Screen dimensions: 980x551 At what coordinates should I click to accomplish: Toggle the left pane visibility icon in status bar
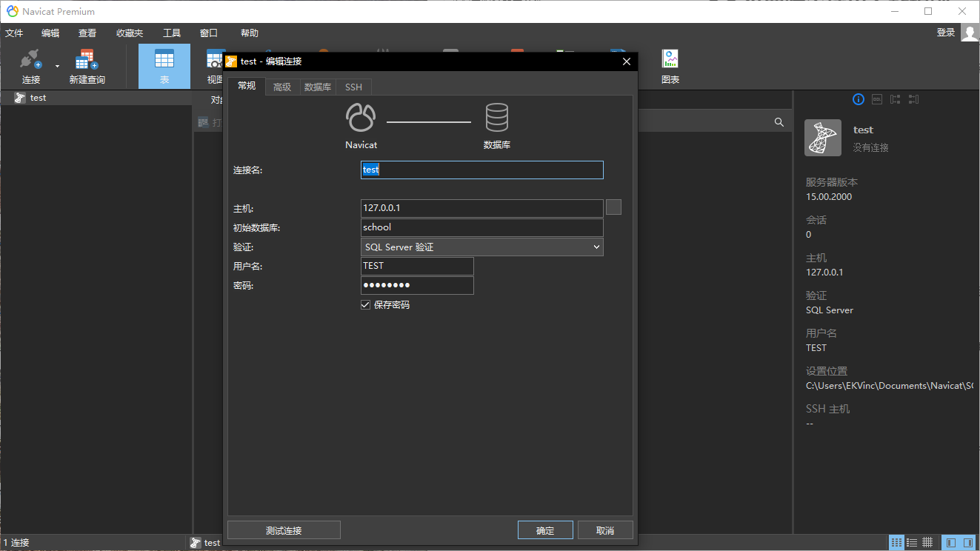[x=951, y=543]
